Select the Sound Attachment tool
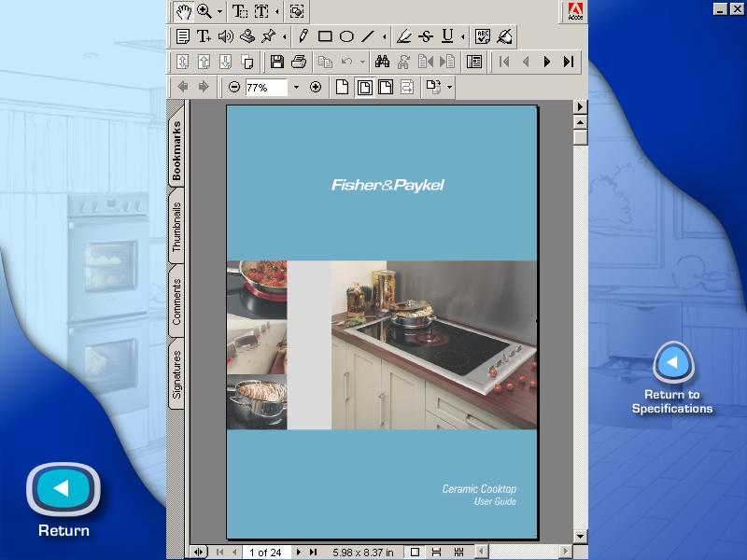Screen dimensions: 747x560 coord(226,36)
